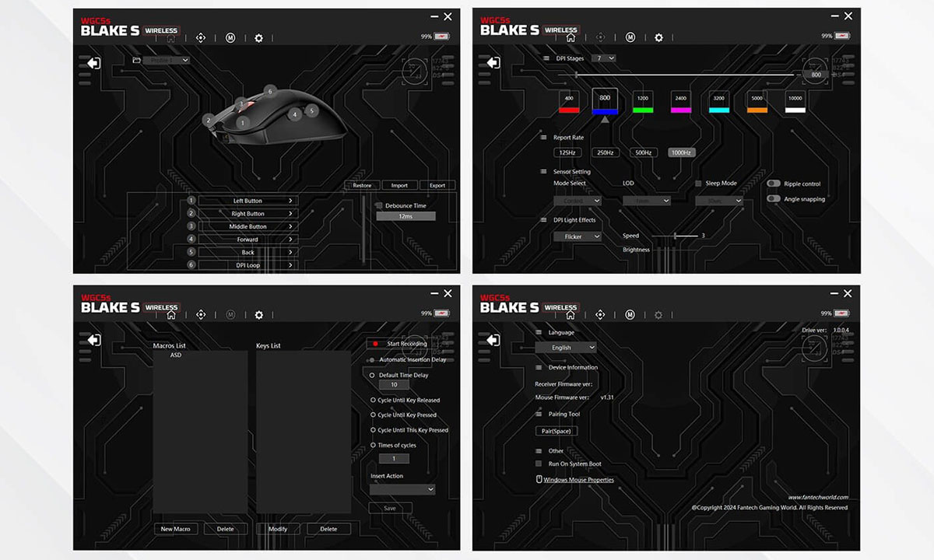The height and width of the screenshot is (560, 934).
Task: Open the Flicker DPI light effects dropdown
Action: coord(578,236)
